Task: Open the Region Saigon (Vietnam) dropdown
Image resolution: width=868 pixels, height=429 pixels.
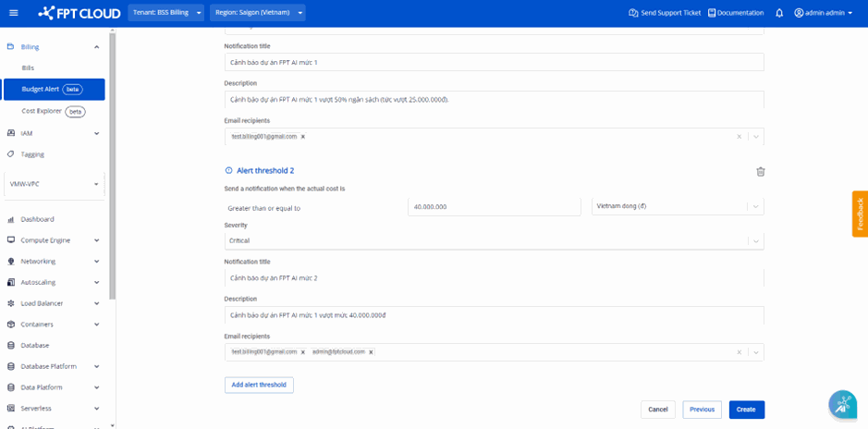Action: (257, 13)
